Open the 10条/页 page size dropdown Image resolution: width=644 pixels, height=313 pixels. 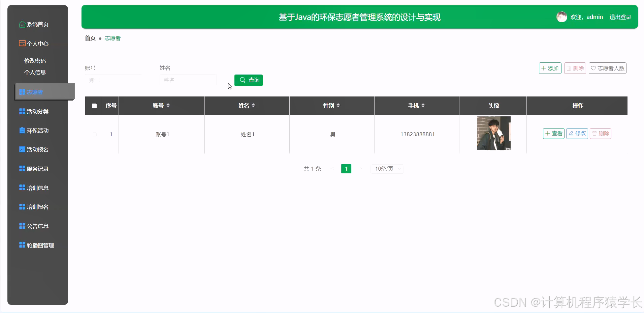[x=387, y=169]
